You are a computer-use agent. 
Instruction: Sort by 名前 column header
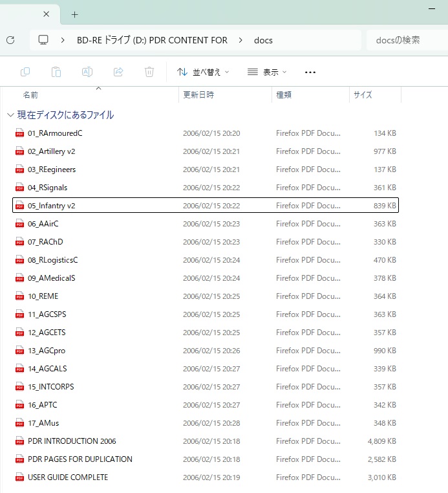click(30, 95)
